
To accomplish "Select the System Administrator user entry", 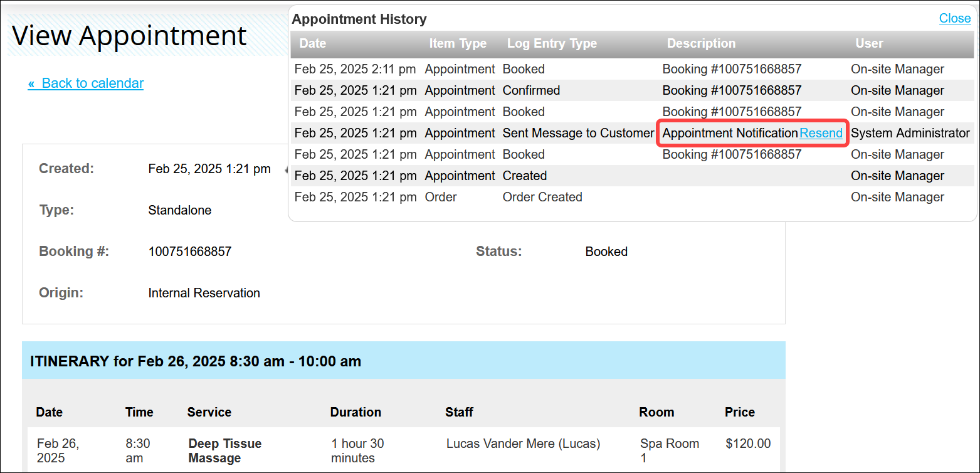I will pyautogui.click(x=910, y=133).
